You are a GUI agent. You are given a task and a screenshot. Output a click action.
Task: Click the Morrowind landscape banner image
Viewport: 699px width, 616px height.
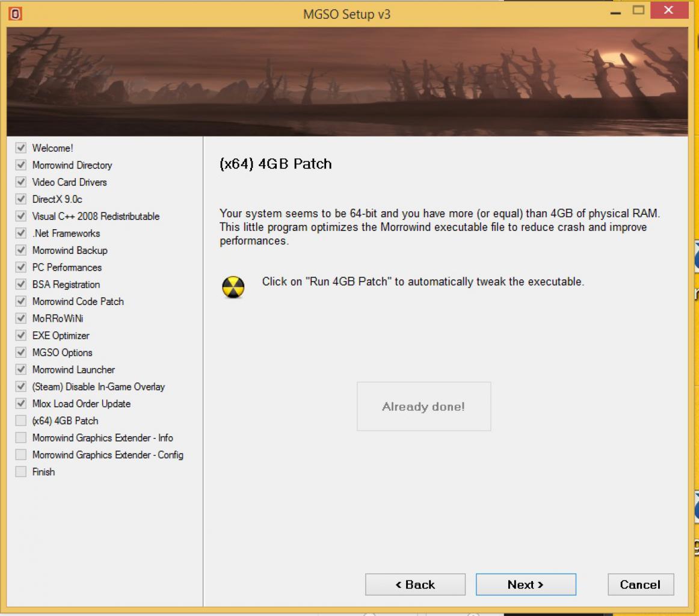point(347,82)
